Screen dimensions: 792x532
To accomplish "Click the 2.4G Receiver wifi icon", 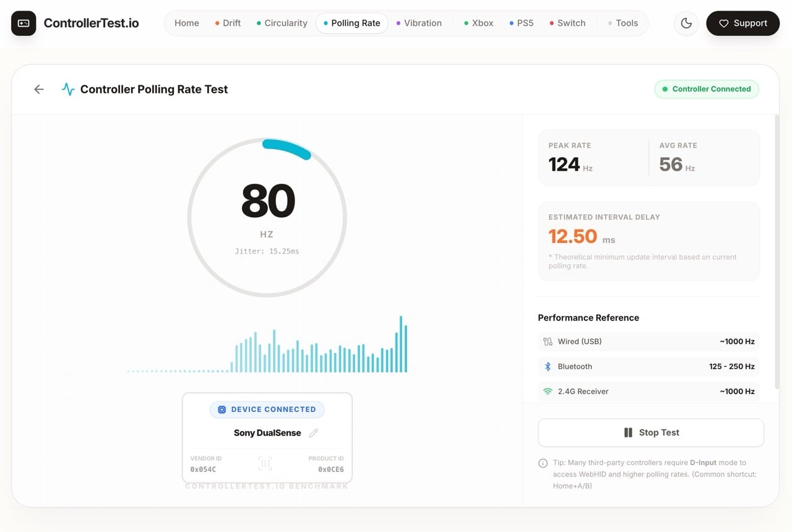I will 547,391.
